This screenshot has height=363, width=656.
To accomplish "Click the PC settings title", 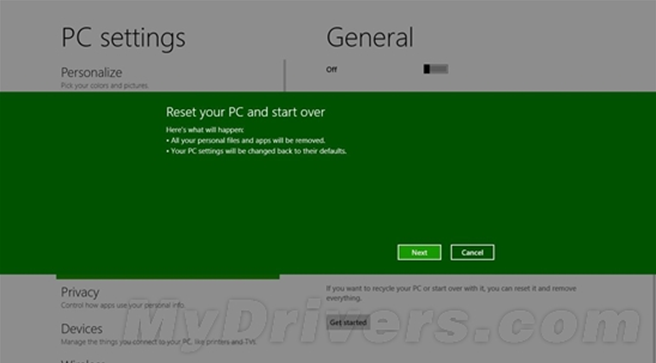I will [123, 38].
